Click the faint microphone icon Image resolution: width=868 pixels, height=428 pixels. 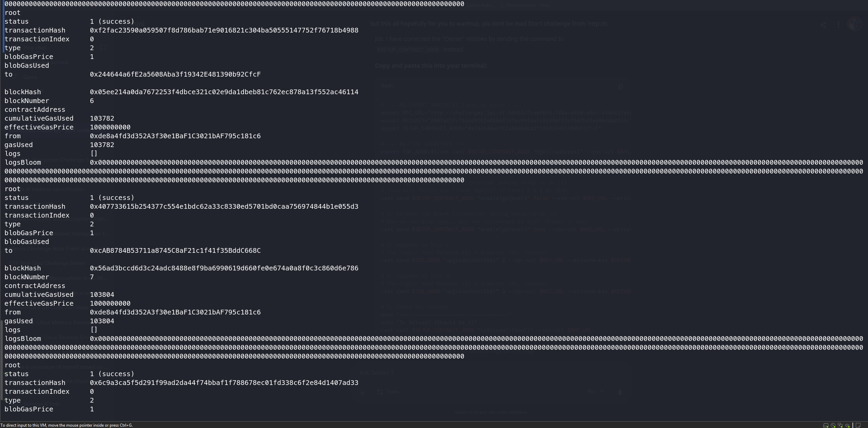620,392
